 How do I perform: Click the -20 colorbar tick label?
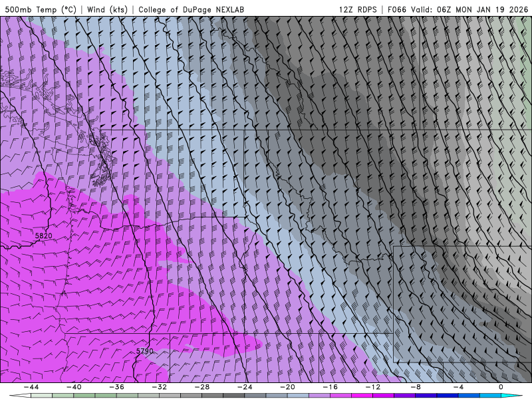(x=287, y=387)
